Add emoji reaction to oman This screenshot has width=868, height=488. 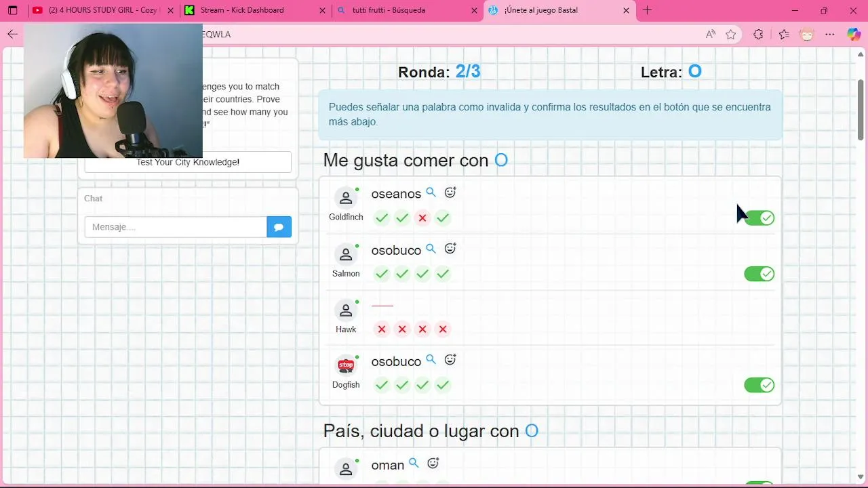433,464
